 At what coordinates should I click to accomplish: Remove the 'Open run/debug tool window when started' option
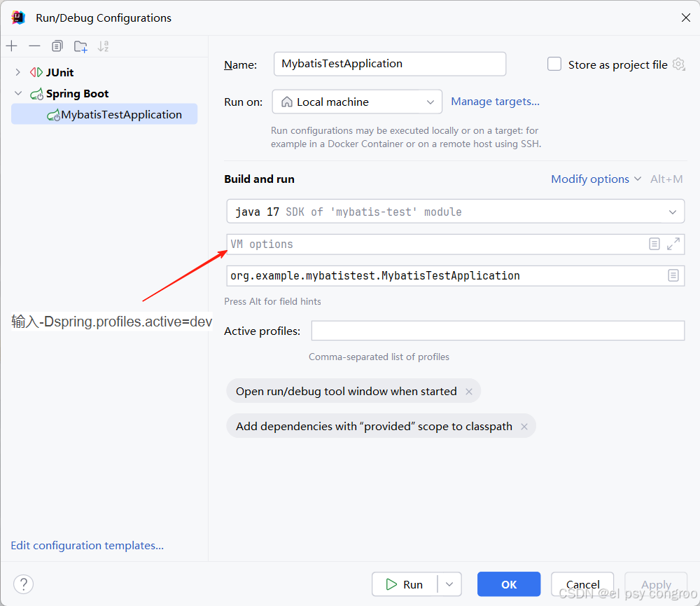[469, 392]
